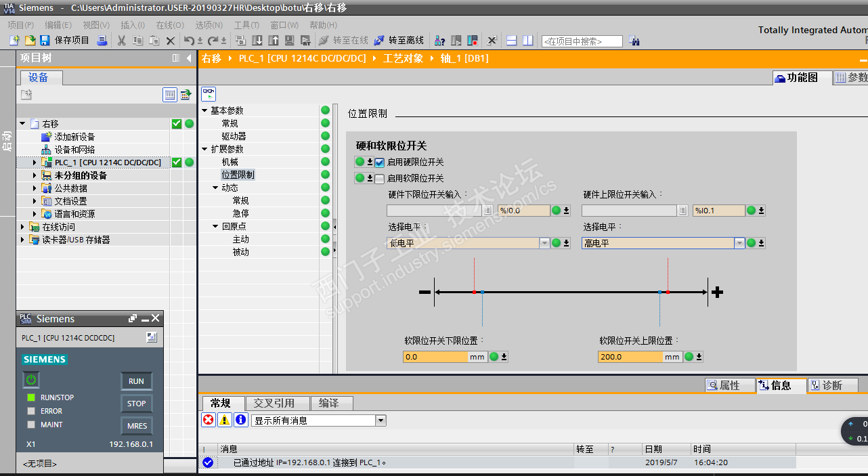Click 转至离线 go offline button
868x476 pixels.
399,41
